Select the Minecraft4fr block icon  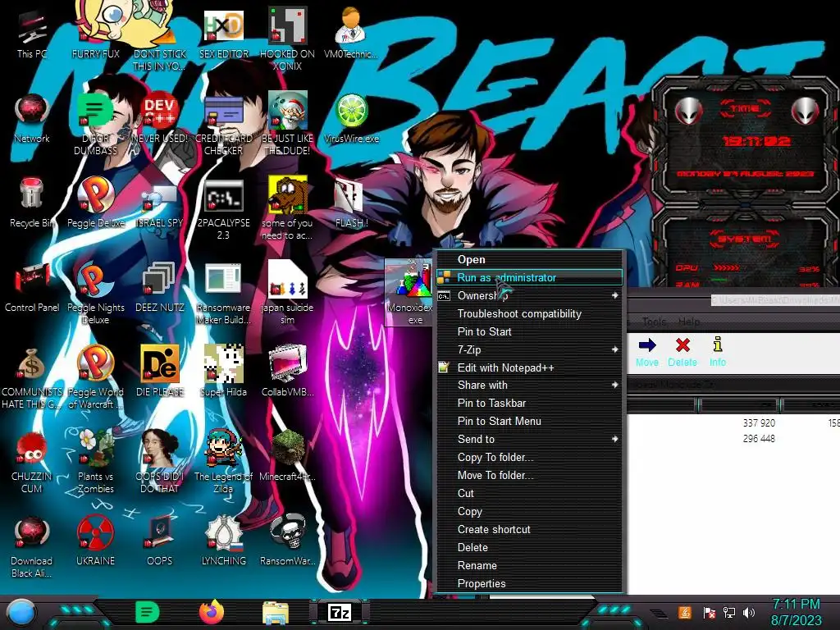[287, 455]
